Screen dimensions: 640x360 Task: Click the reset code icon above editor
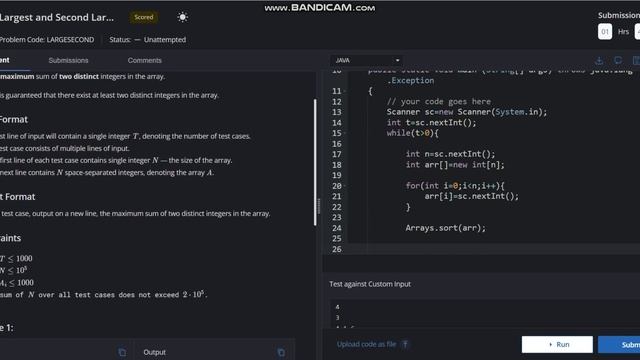[618, 60]
